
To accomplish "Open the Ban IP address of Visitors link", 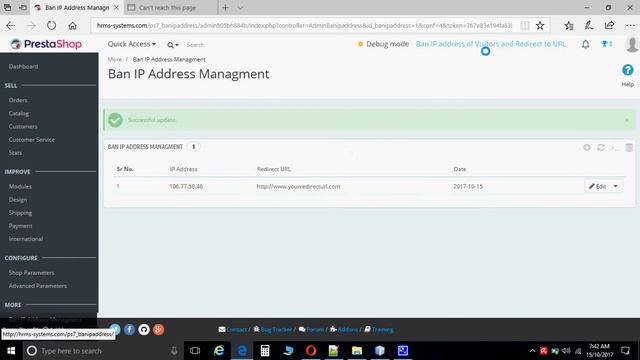I will tap(491, 44).
